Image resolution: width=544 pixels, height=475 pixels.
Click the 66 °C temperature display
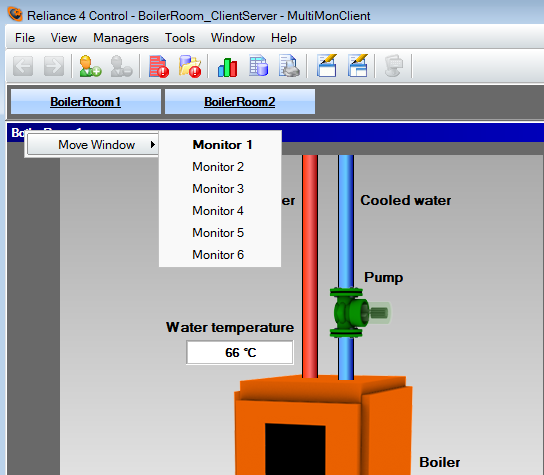(x=240, y=353)
